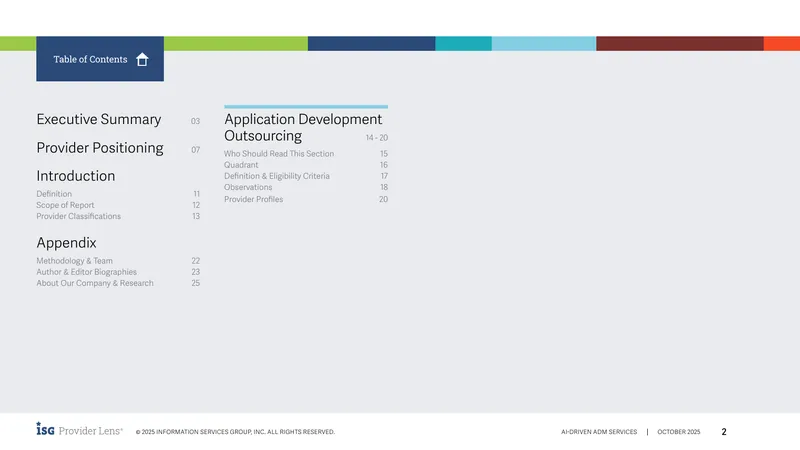Click the AI-DRIVEN ADM SERVICES footer text
Viewport: 800px width, 450px height.
(599, 432)
